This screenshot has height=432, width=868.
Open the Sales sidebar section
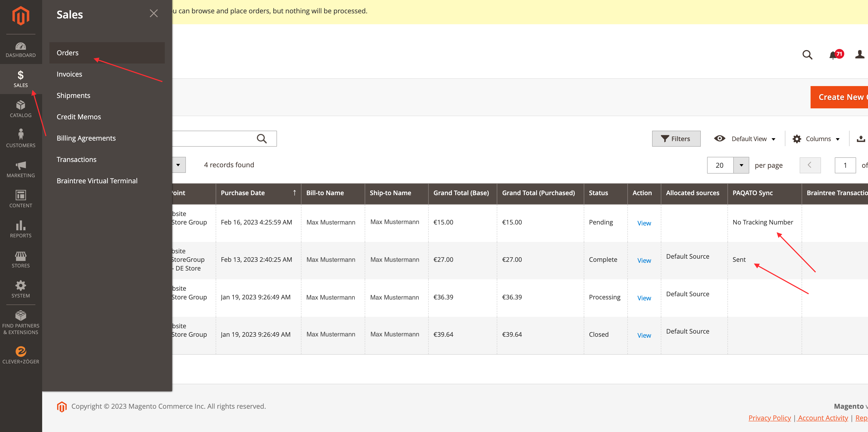(21, 79)
